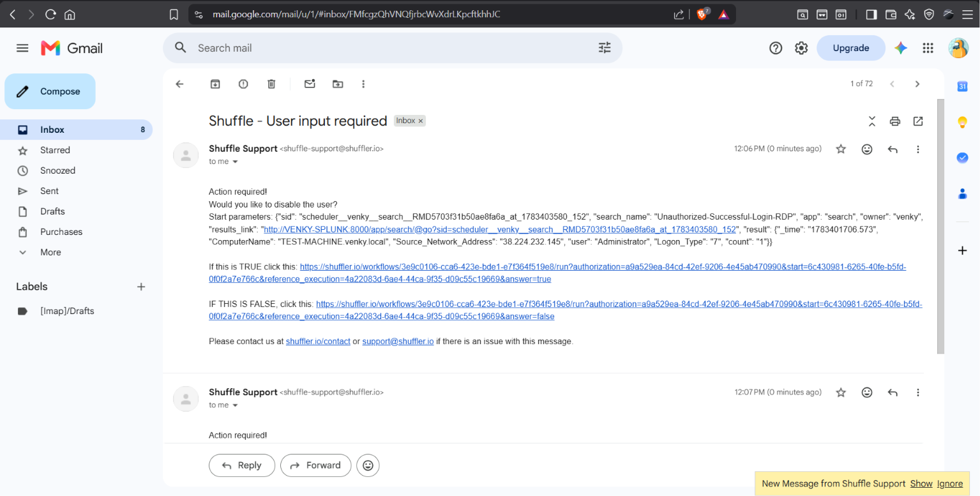Go back to inbox arrow
Screen dimensions: 980x496
pyautogui.click(x=179, y=84)
